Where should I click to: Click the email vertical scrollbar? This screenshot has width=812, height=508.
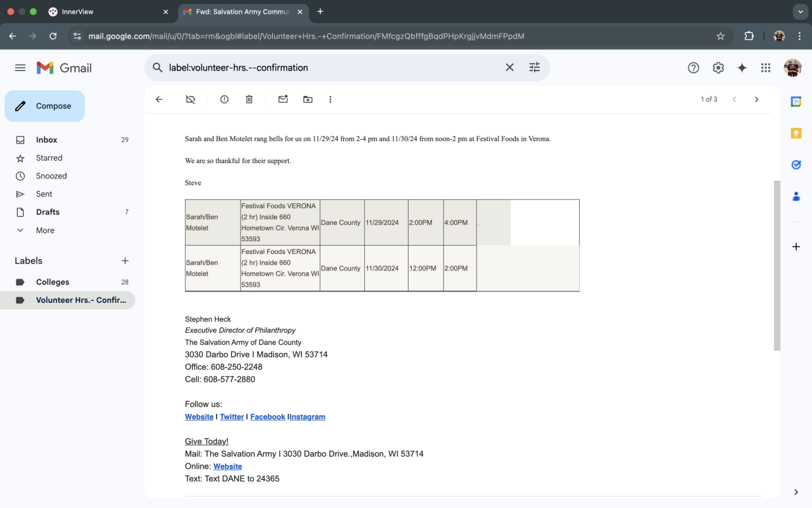pyautogui.click(x=777, y=265)
